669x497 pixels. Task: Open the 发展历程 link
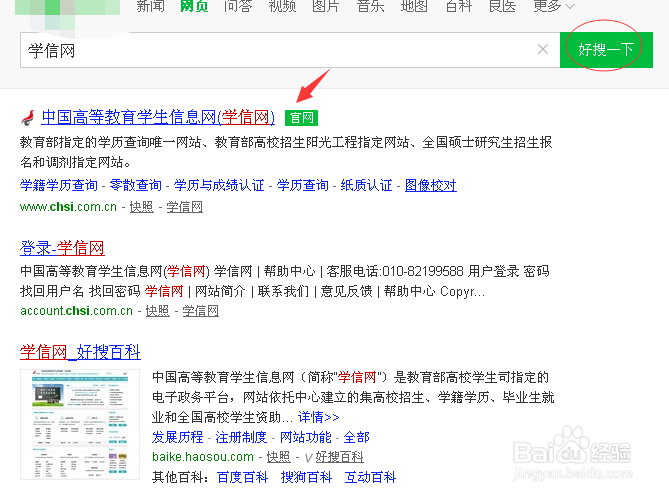[x=177, y=437]
